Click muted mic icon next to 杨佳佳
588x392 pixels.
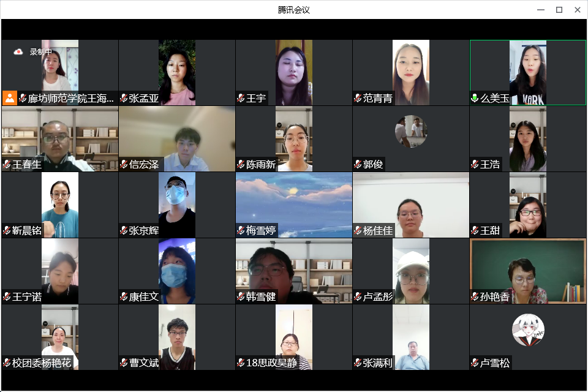358,230
